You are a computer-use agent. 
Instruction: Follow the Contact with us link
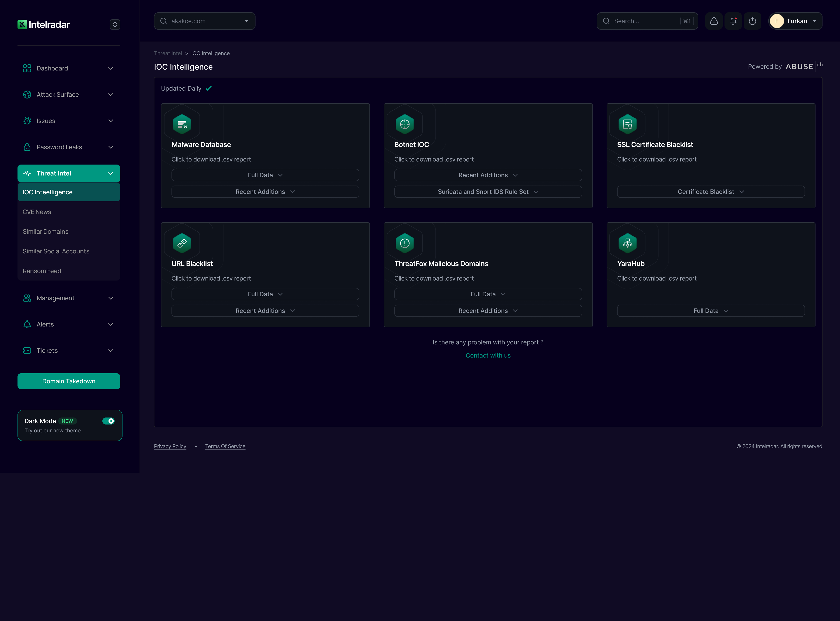488,356
